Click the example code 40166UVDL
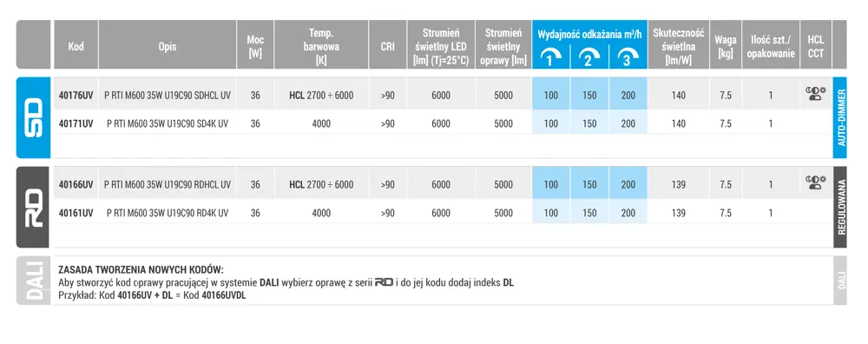Viewport: 868px width, 344px height. [x=224, y=295]
